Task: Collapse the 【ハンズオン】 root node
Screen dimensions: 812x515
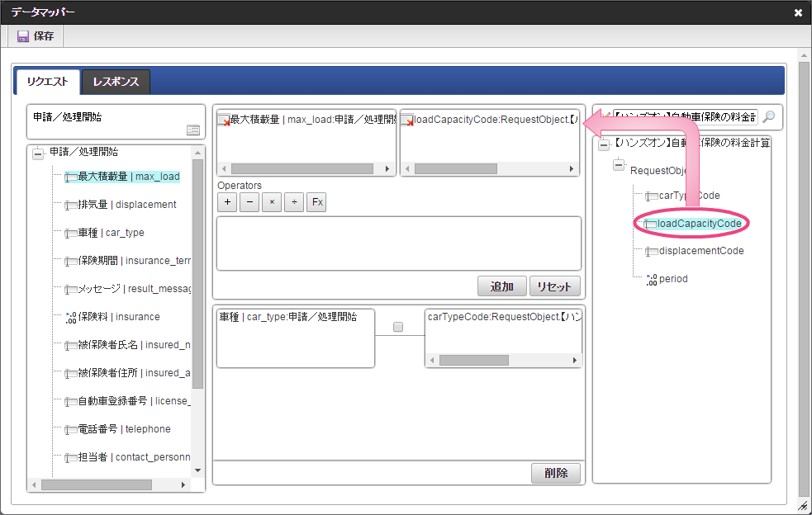Action: point(604,144)
